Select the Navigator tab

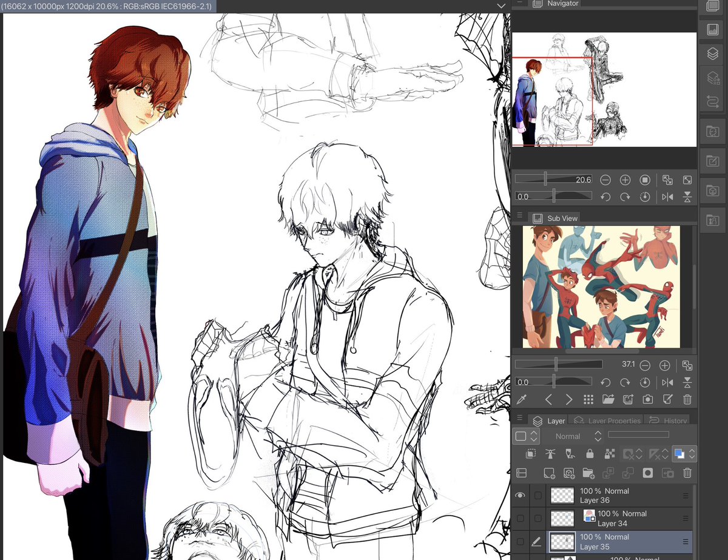(555, 4)
